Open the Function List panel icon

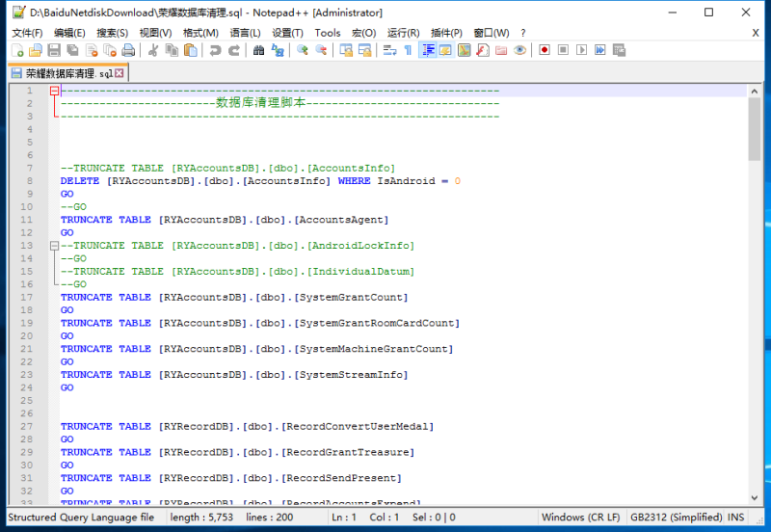(x=483, y=50)
